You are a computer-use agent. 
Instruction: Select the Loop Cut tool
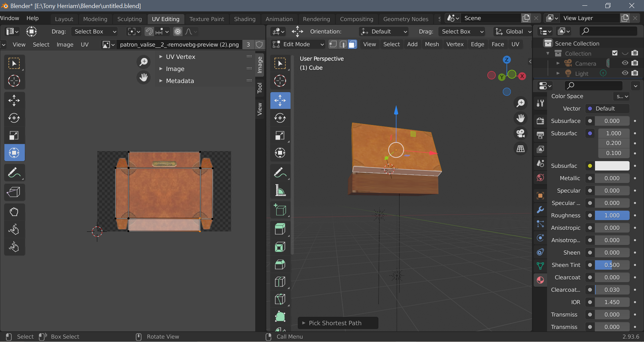280,282
